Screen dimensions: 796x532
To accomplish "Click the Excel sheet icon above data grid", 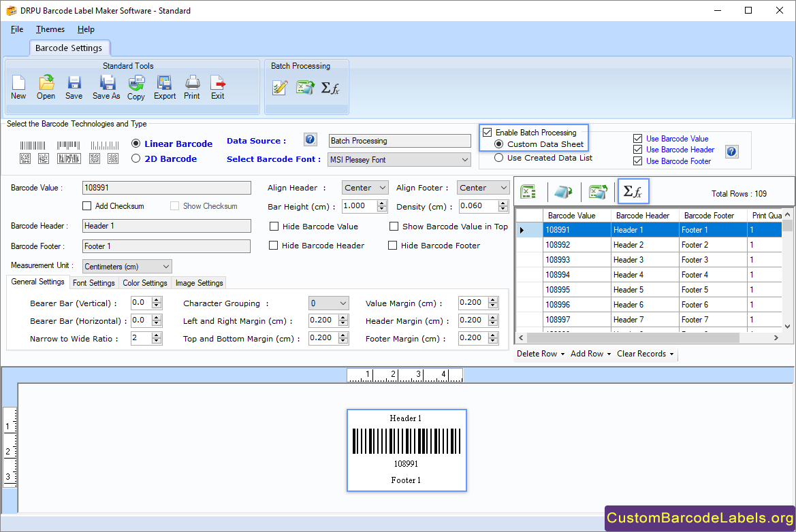I will click(528, 192).
